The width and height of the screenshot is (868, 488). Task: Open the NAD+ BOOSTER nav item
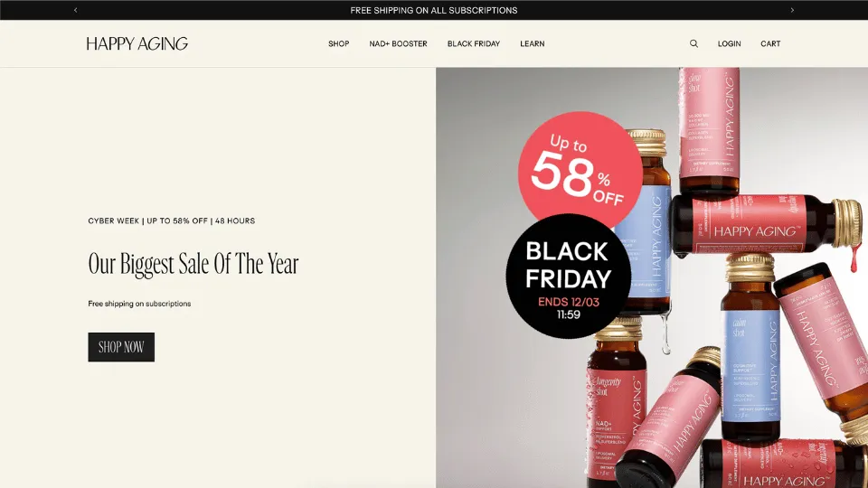pos(398,43)
